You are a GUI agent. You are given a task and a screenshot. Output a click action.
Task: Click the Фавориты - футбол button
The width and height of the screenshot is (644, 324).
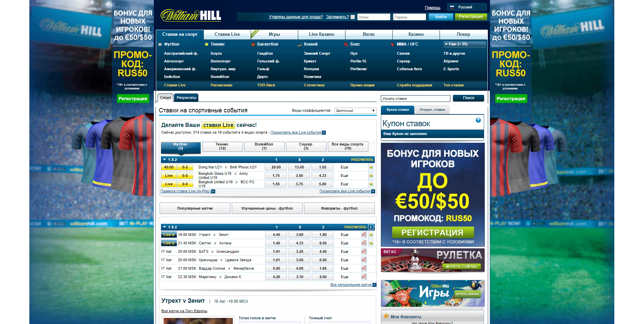(x=339, y=208)
